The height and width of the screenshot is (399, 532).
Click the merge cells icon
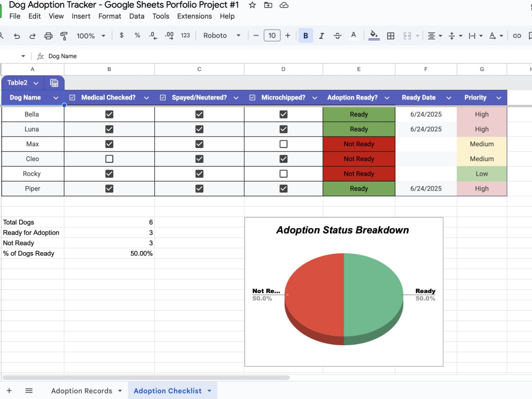[407, 36]
